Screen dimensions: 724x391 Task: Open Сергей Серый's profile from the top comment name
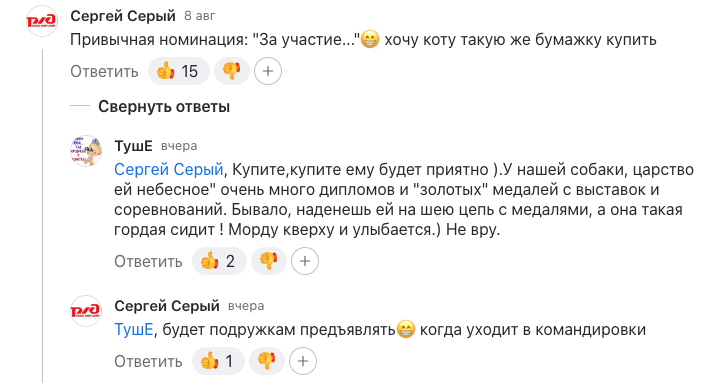coord(123,16)
